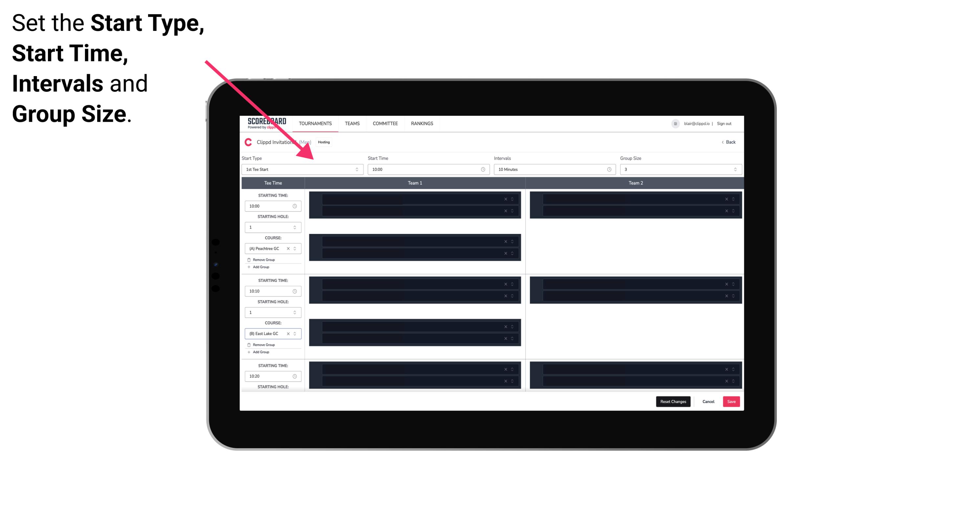This screenshot has width=980, height=527.
Task: Select the TOURNAMENTS tab
Action: 314,123
